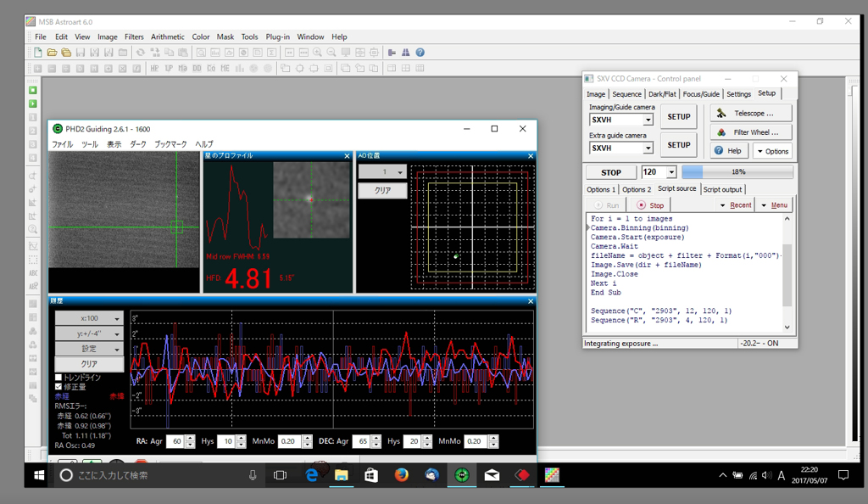Click the Telescope icon button in Control panel

pos(751,113)
